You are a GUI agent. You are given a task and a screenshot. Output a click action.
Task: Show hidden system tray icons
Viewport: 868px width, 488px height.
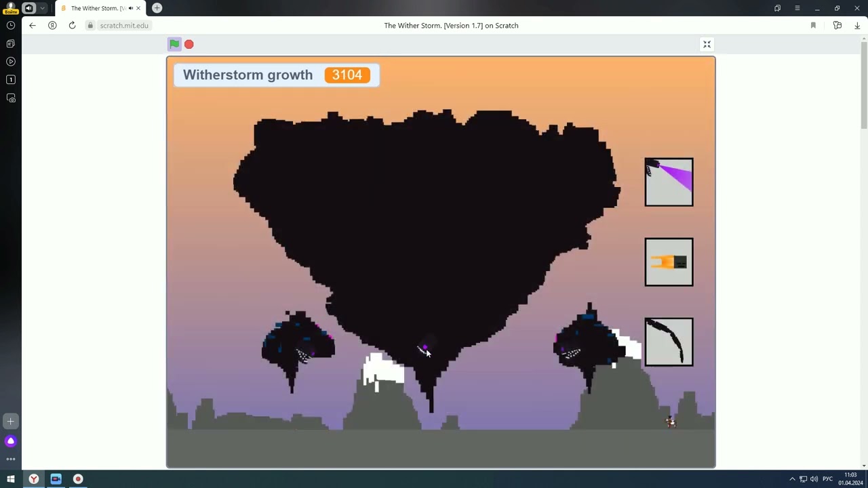pos(792,479)
